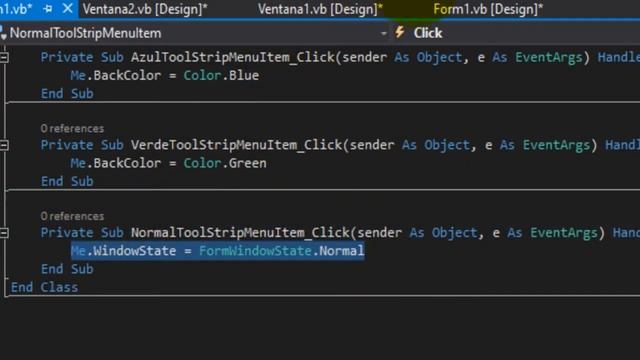Switch to Ventana2.vb [Design] tab
Screen dimensions: 640x360
pos(145,9)
